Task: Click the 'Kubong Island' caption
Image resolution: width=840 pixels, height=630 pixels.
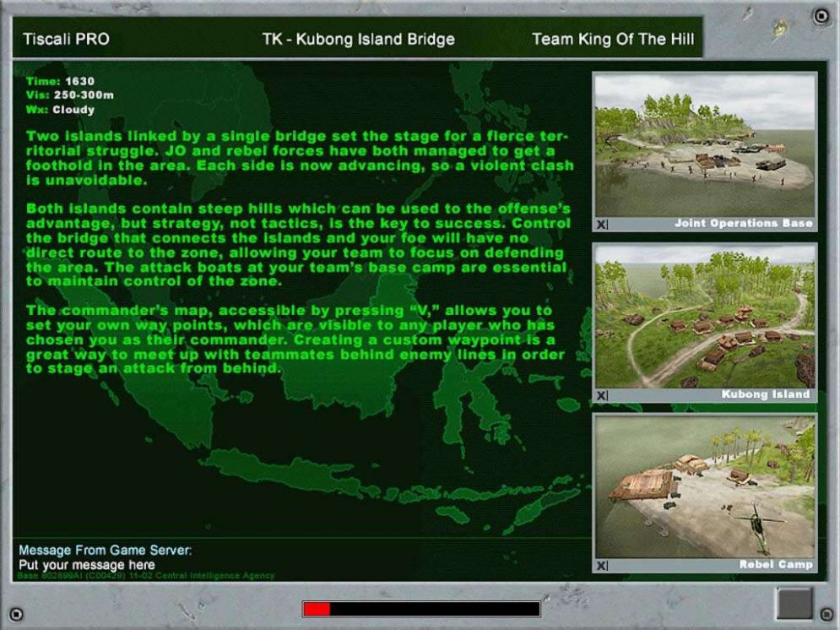Action: pos(766,395)
